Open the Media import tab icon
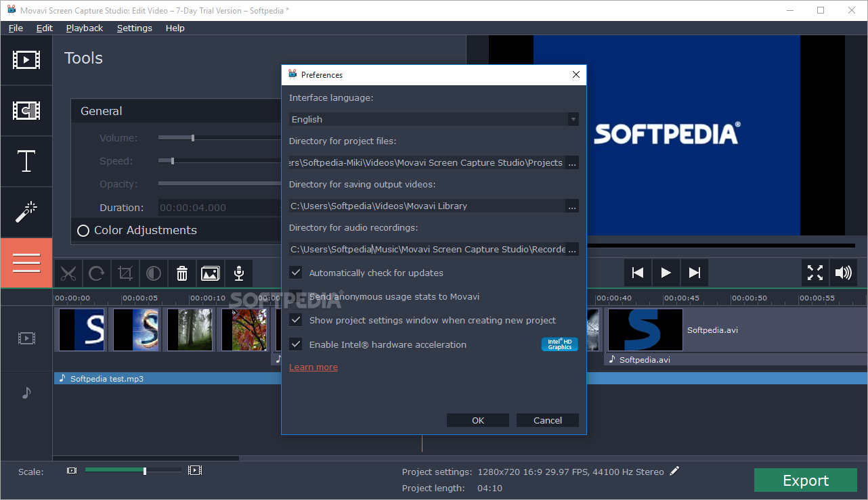 (26, 60)
